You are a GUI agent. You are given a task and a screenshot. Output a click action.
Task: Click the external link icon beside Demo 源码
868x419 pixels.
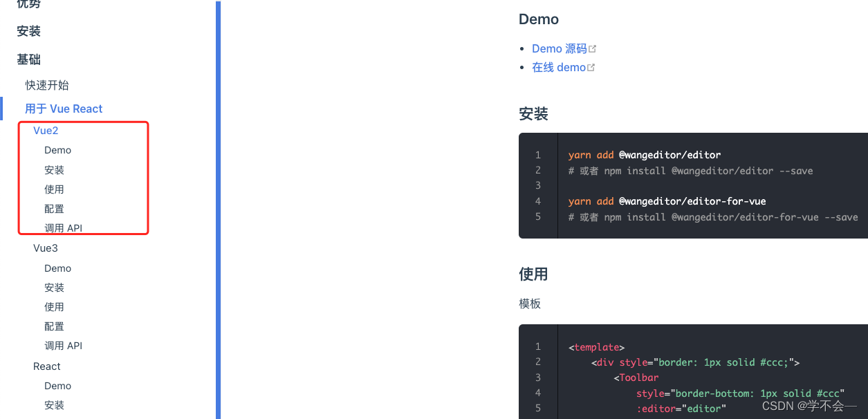coord(591,48)
